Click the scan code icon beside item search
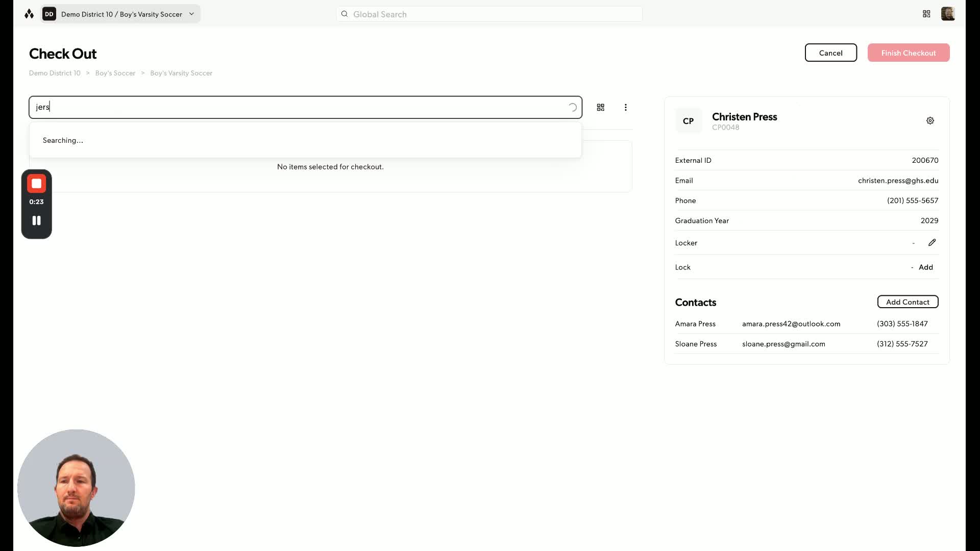Screen dimensions: 980x551 (x=600, y=107)
